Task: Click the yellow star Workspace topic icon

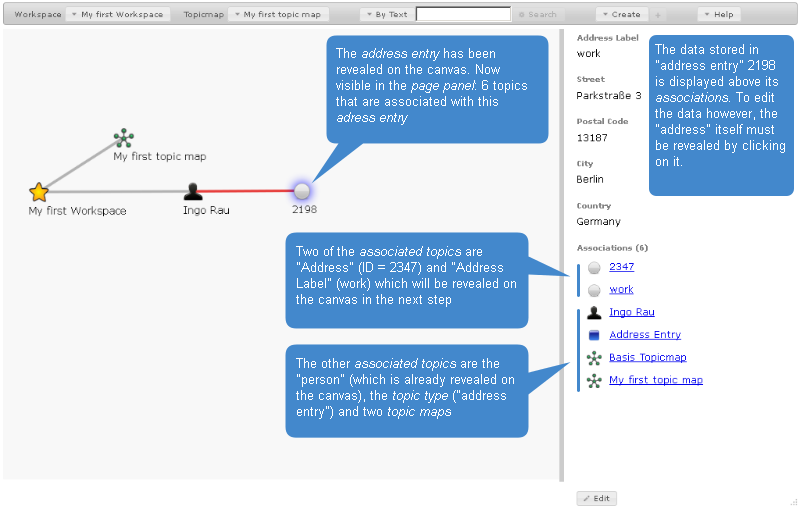Action: pyautogui.click(x=38, y=191)
